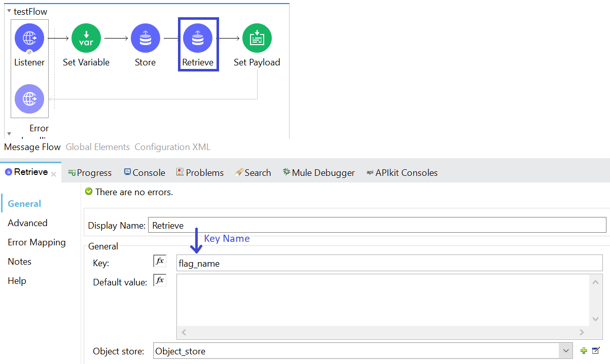610x364 pixels.
Task: Switch to the Global Elements tab
Action: coord(98,147)
